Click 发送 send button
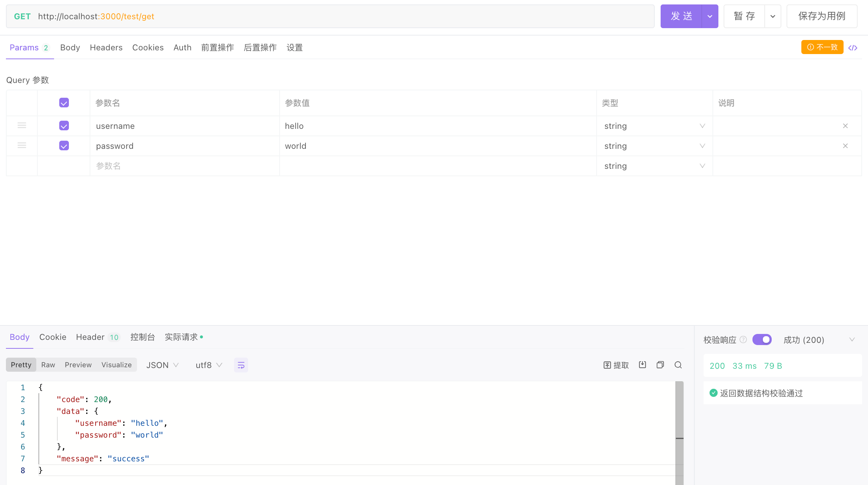 click(681, 16)
